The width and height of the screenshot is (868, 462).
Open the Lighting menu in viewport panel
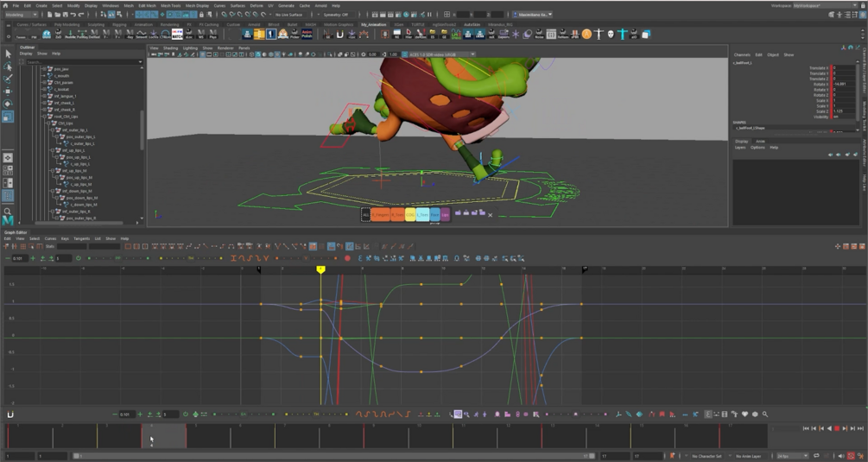(x=190, y=48)
